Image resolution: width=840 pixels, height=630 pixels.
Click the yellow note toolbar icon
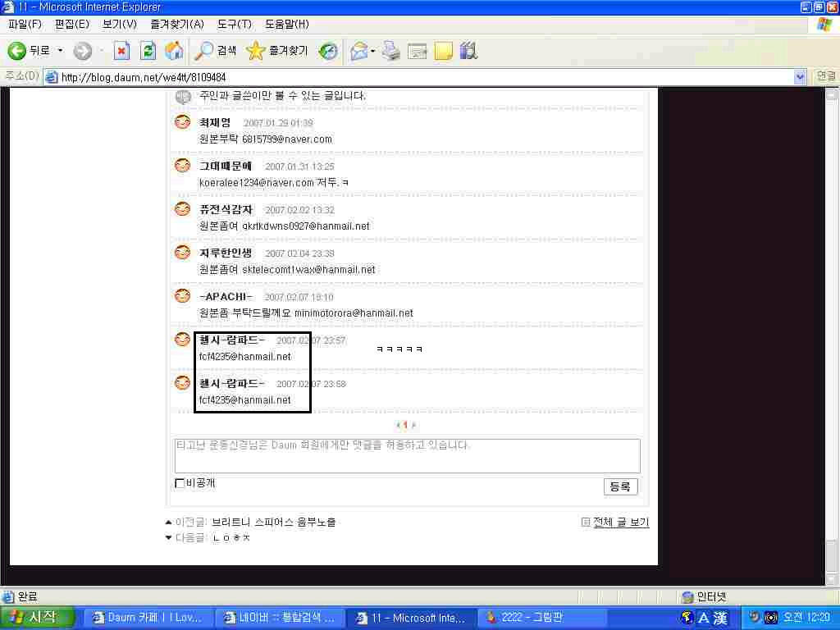pos(443,51)
